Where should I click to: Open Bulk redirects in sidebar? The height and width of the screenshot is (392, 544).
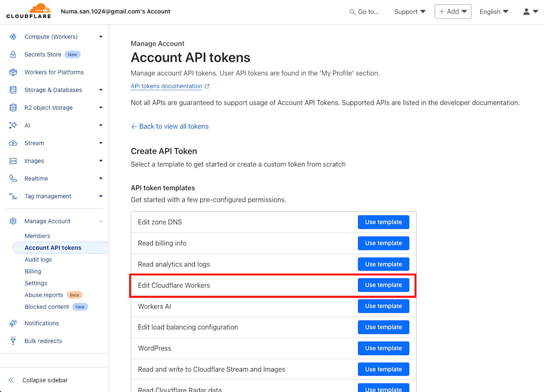point(43,341)
